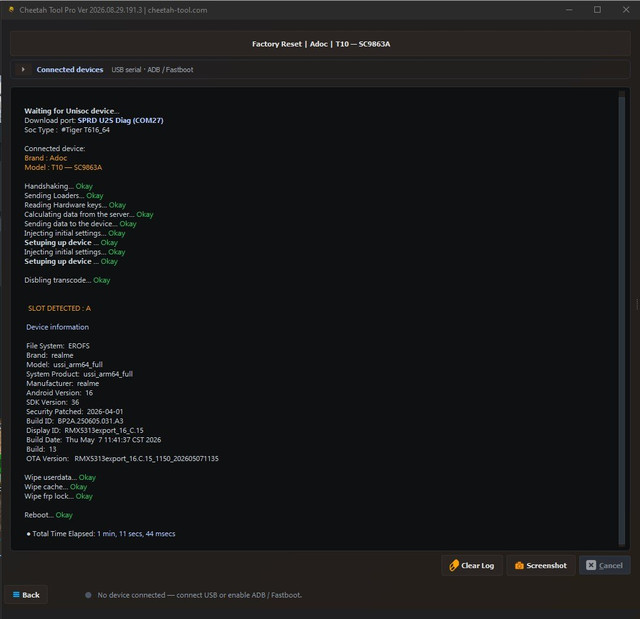640x619 pixels.
Task: Click the Model: ussi_arm64_full line
Action: (64, 364)
